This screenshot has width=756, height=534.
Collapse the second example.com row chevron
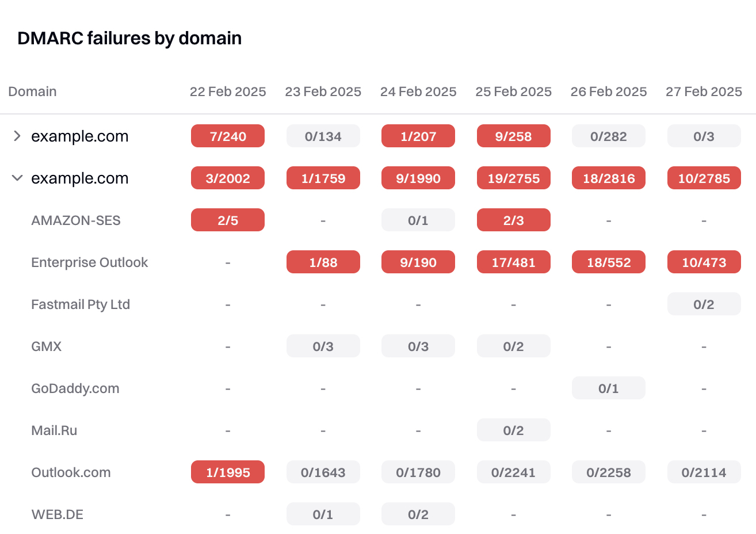[17, 178]
